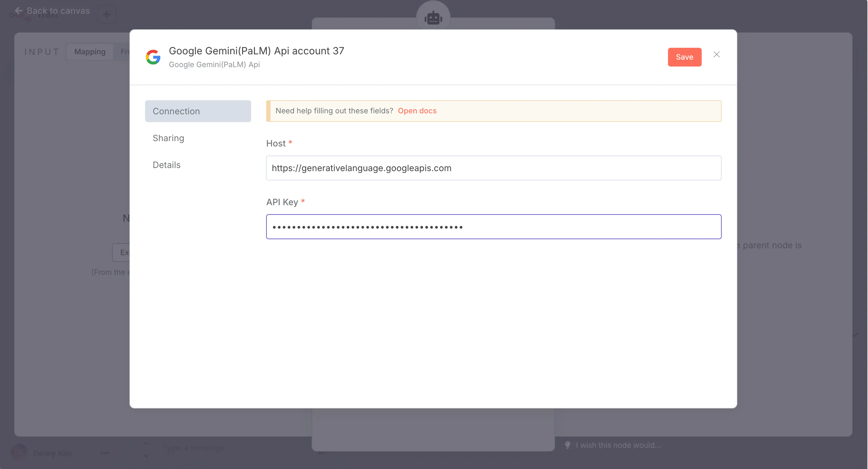This screenshot has height=469, width=868.
Task: Focus the API Key field
Action: (494, 227)
